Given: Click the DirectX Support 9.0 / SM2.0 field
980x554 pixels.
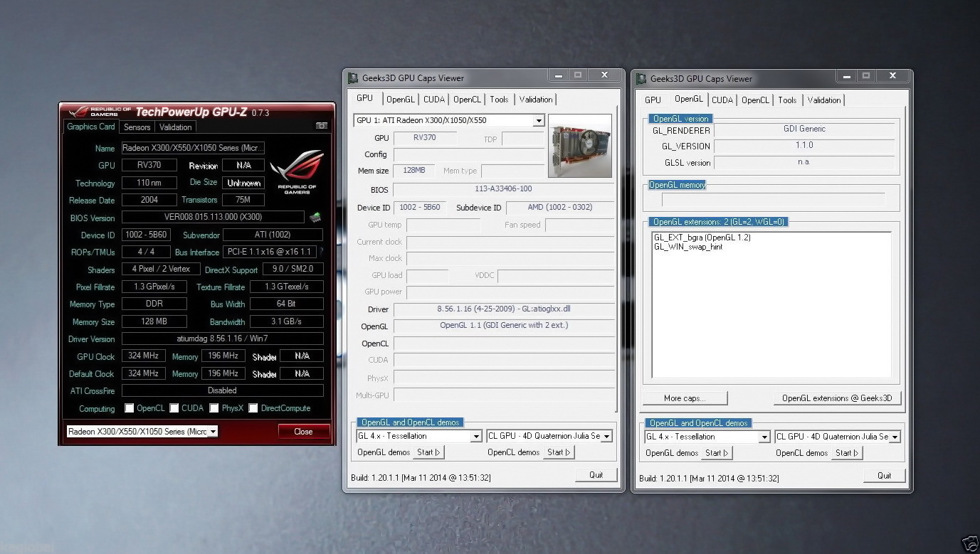Looking at the screenshot, I should [293, 270].
